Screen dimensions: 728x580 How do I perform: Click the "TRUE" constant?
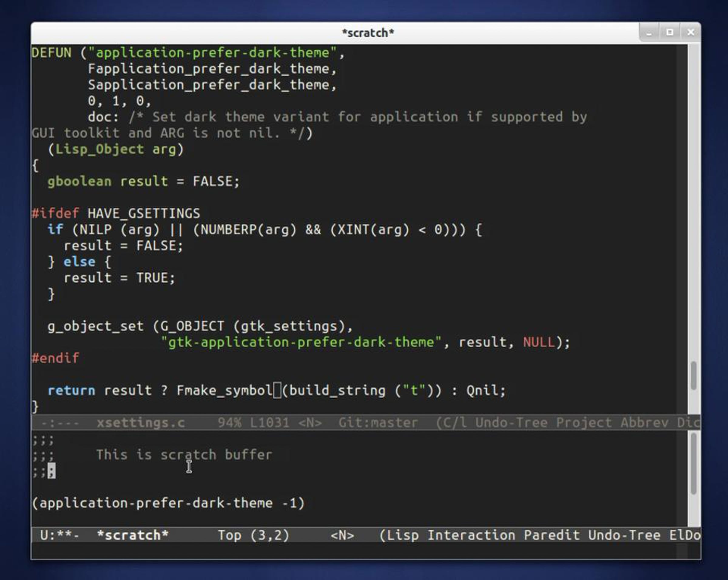click(152, 278)
